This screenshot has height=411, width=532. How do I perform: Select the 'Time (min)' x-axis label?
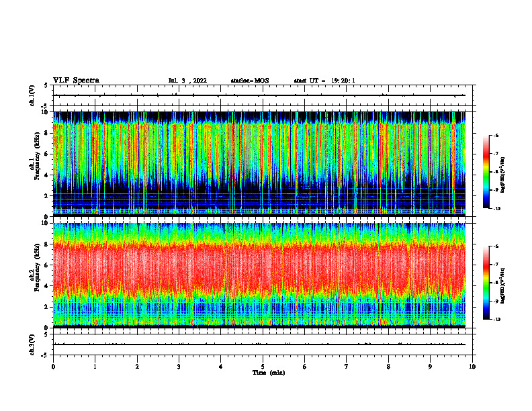pyautogui.click(x=269, y=373)
